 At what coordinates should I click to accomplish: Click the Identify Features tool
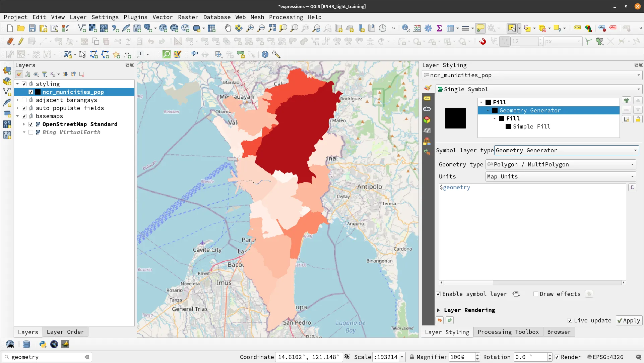(406, 28)
